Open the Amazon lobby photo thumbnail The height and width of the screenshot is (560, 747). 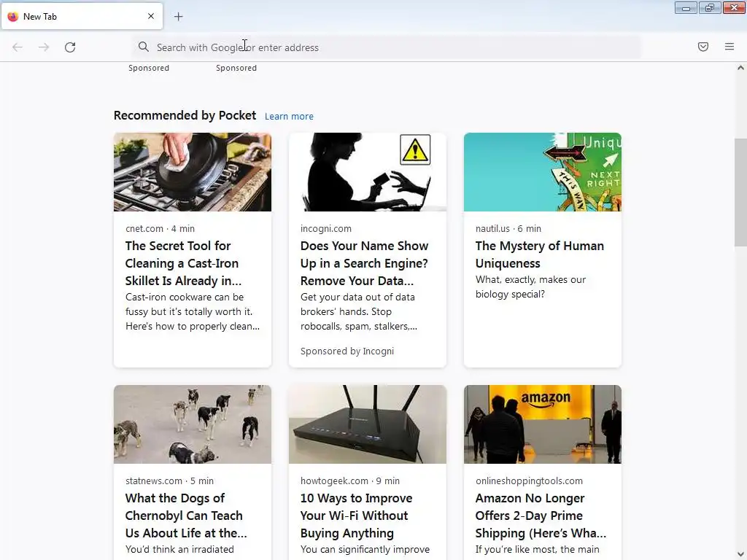click(x=543, y=424)
